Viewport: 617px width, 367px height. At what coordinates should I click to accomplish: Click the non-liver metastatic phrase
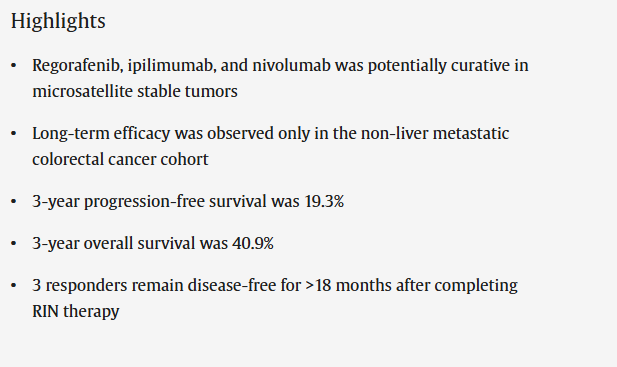(x=435, y=133)
